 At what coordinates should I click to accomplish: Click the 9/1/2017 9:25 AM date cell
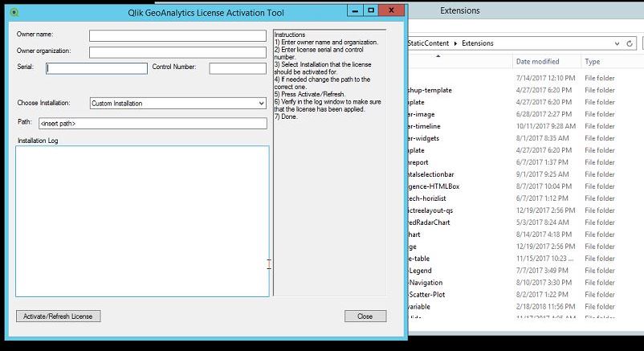coord(542,174)
